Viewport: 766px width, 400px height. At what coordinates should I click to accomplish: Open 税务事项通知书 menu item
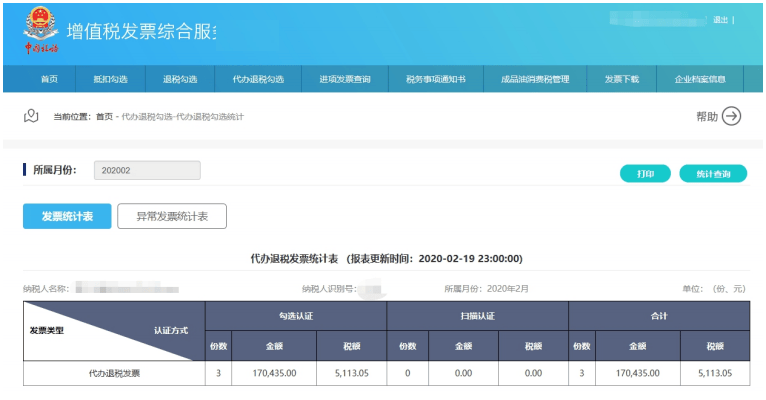click(x=435, y=79)
